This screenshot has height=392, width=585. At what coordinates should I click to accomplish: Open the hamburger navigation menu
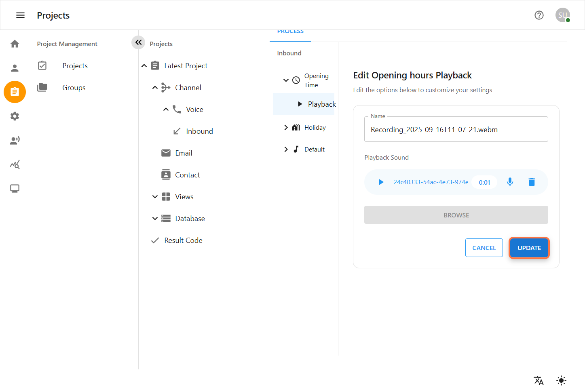[20, 15]
